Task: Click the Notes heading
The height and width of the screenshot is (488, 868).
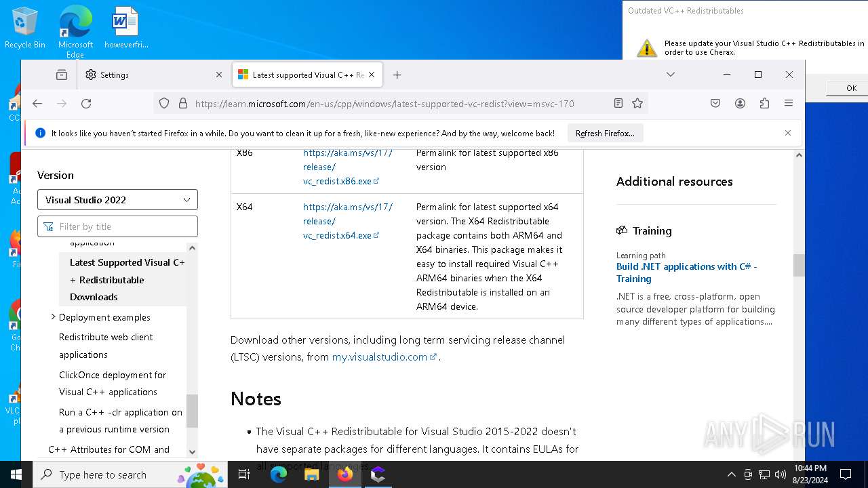Action: [x=256, y=399]
